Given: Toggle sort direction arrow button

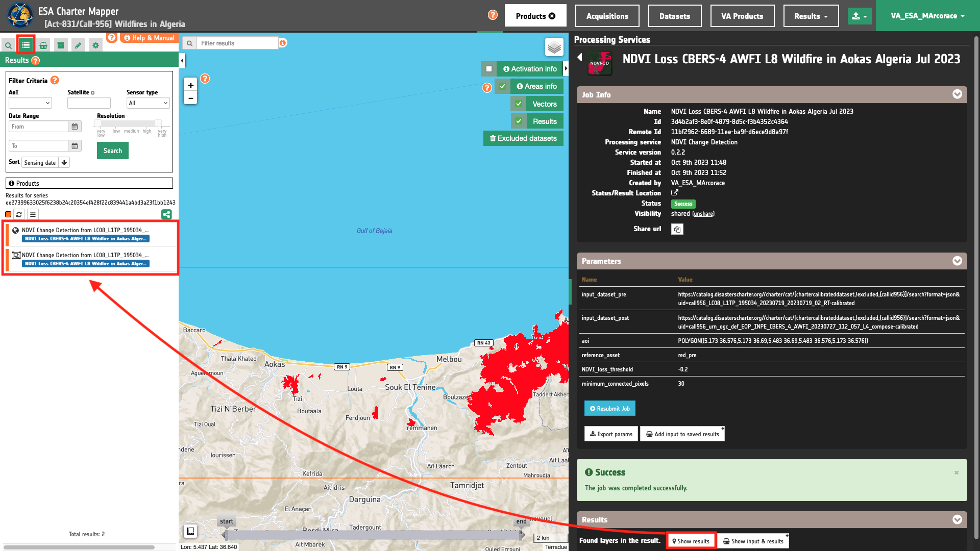Looking at the screenshot, I should tap(64, 163).
